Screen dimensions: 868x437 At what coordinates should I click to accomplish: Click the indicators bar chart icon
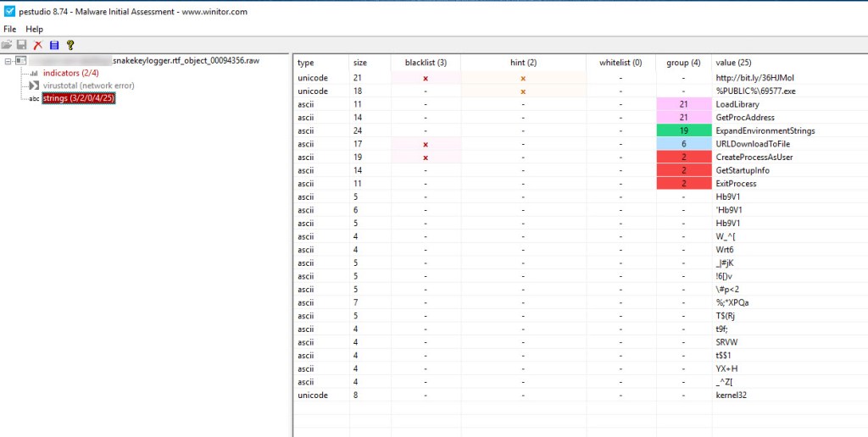[x=34, y=74]
